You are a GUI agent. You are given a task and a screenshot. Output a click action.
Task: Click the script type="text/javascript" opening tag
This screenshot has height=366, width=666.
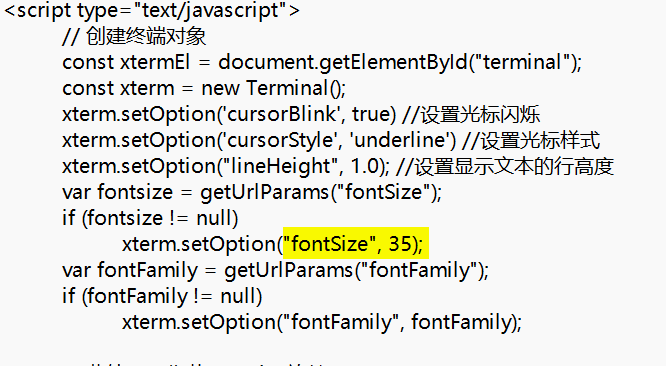[x=152, y=11]
